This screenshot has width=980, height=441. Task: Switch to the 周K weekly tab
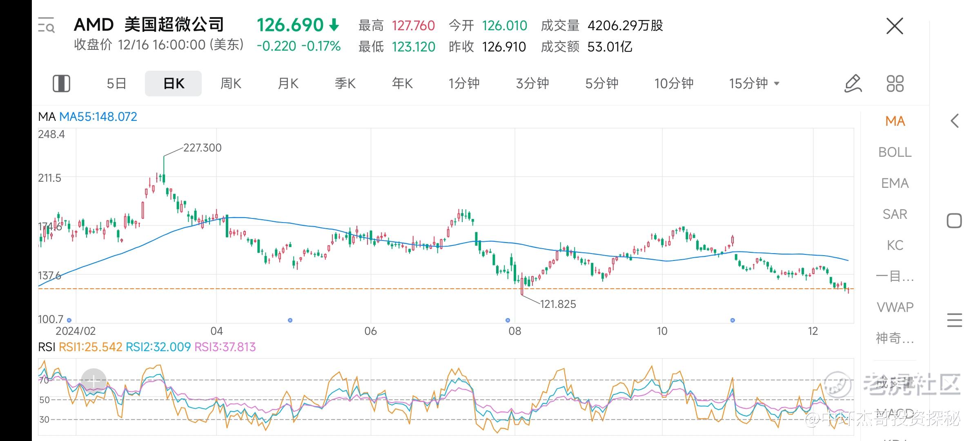pyautogui.click(x=231, y=83)
